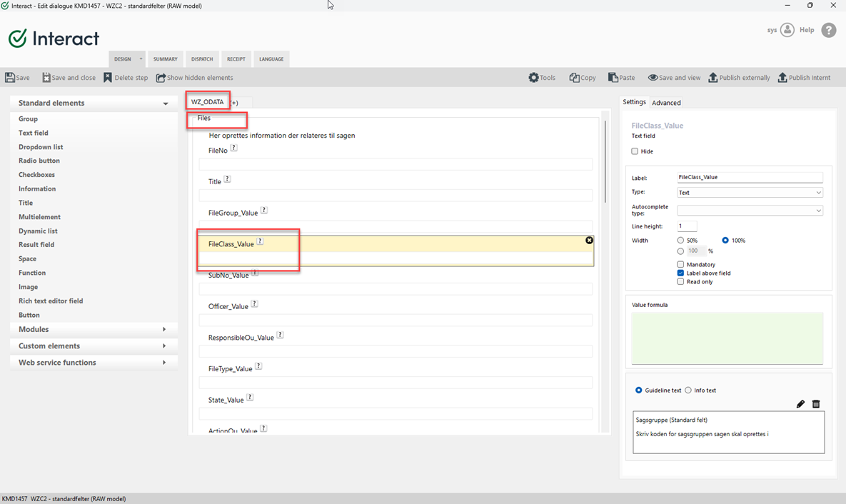Click the Save disk icon
The width and height of the screenshot is (846, 504).
coord(10,78)
